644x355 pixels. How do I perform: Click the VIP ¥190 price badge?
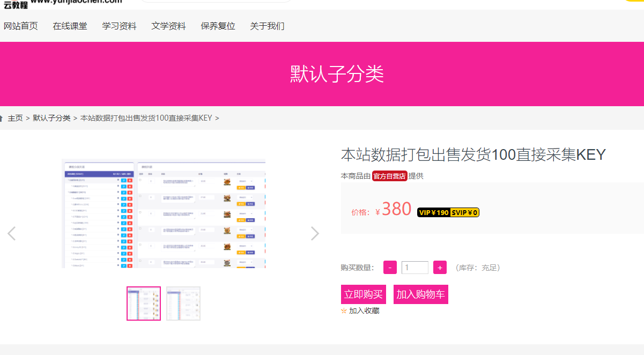[433, 212]
